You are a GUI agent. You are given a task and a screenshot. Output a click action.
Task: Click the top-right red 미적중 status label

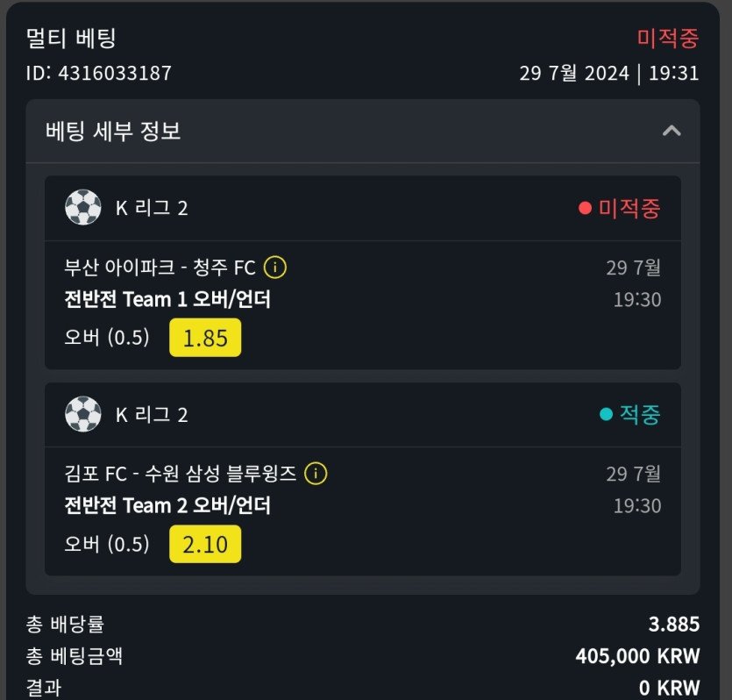667,39
